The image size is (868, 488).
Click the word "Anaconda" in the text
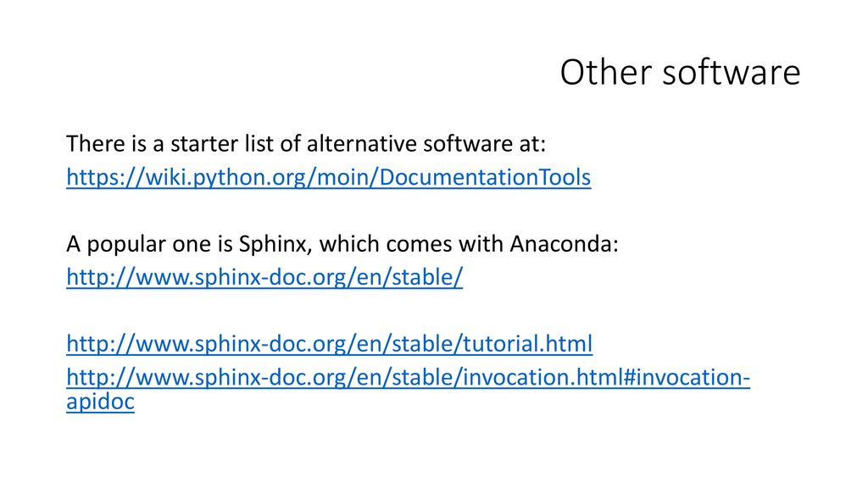564,244
